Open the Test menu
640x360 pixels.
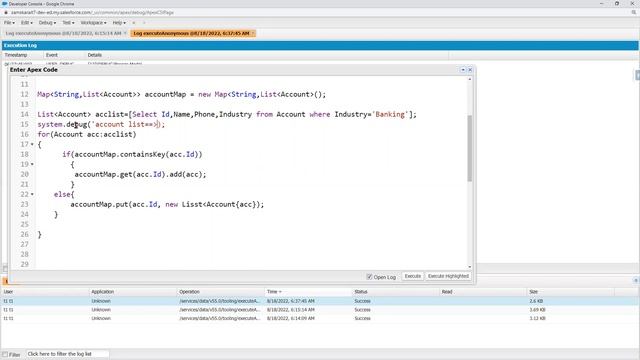(68, 23)
